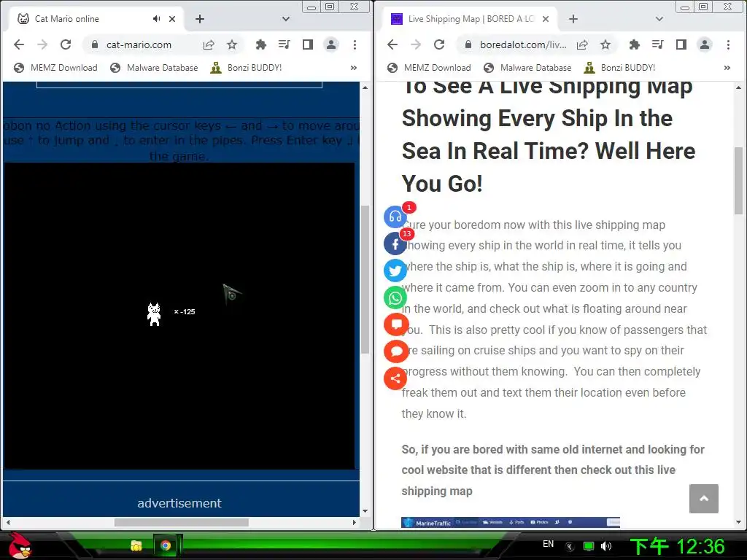Viewport: 747px width, 560px height.
Task: Open Extensions puzzle icon in Cat Mario window
Action: 260,44
